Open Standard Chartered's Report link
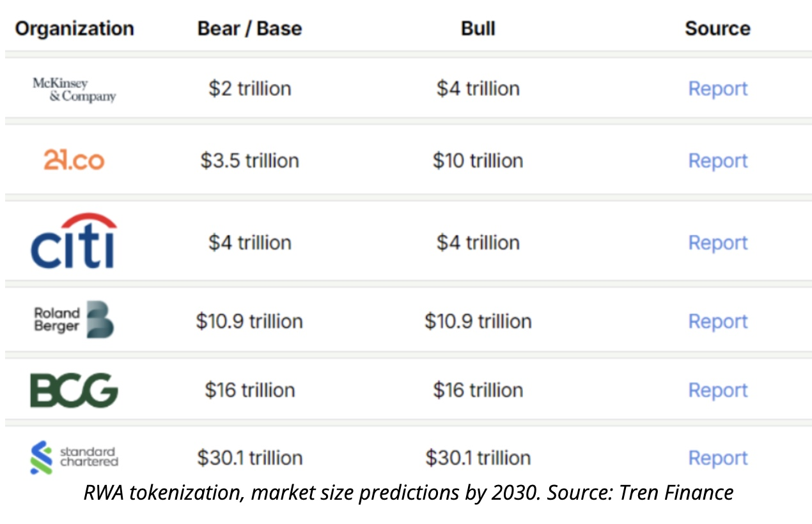 coord(717,458)
